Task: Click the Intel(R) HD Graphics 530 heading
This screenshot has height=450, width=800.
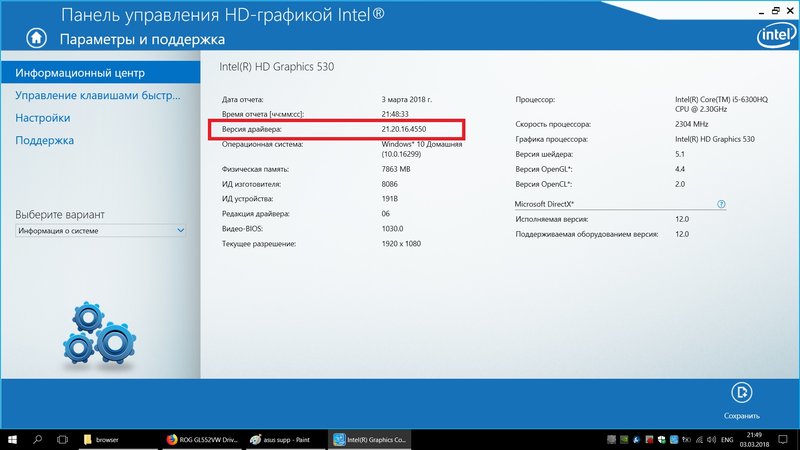Action: [277, 67]
